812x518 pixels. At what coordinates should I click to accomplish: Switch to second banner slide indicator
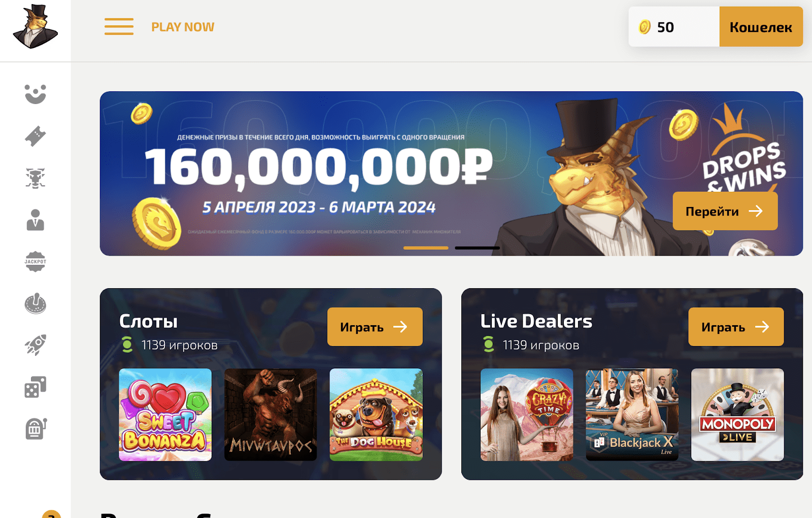pos(477,248)
